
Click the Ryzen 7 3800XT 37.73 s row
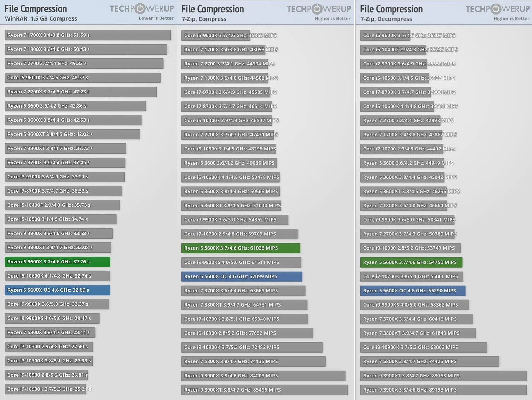[x=65, y=148]
